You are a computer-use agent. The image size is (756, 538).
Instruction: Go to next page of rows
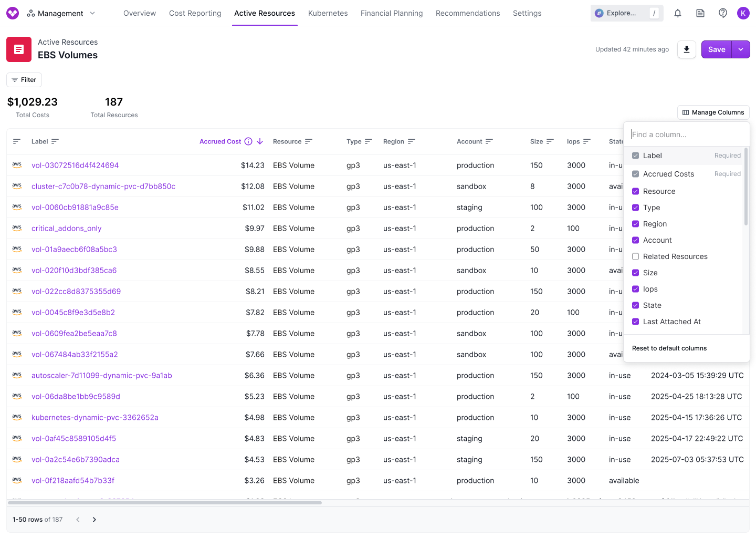94,520
